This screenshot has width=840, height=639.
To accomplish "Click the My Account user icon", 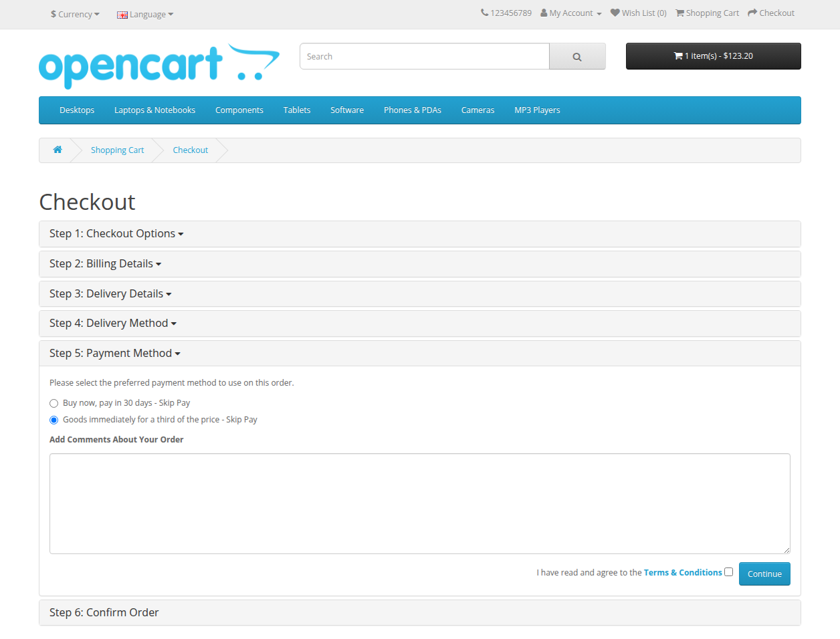I will coord(544,13).
